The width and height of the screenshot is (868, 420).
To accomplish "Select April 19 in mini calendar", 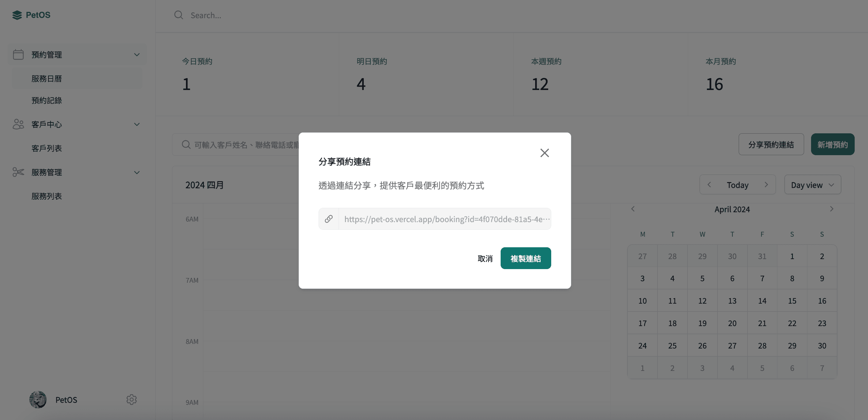I will click(x=702, y=323).
